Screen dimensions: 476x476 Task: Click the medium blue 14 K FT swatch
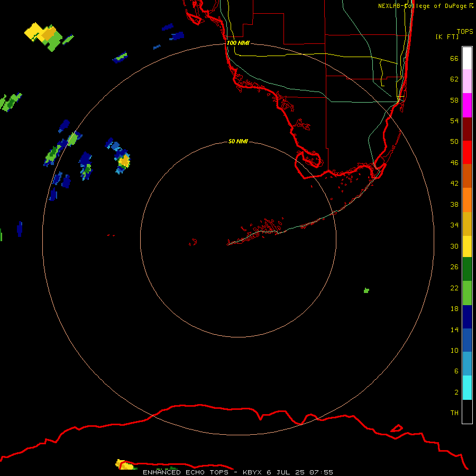(x=467, y=340)
